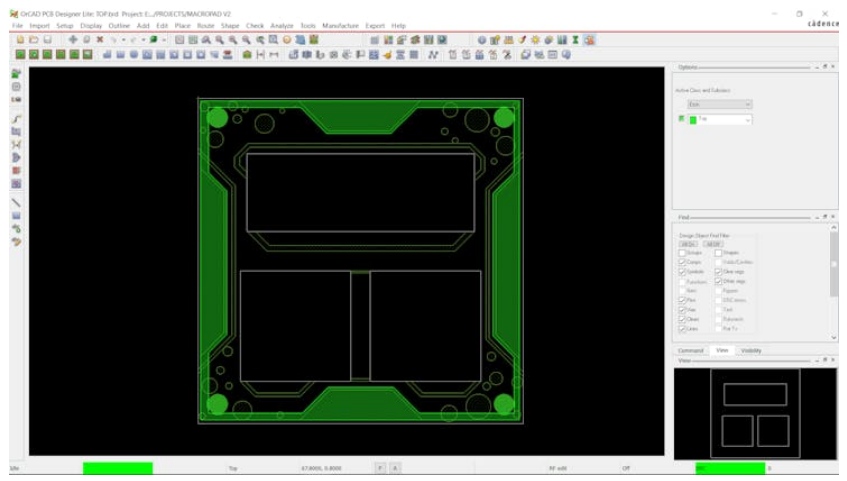Open the Route menu

tap(205, 25)
